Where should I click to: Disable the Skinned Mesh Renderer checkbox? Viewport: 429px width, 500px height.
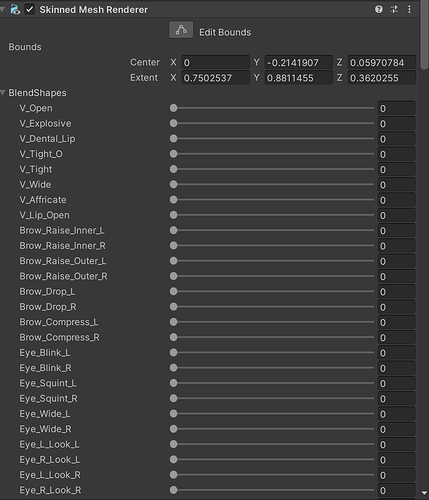point(29,9)
